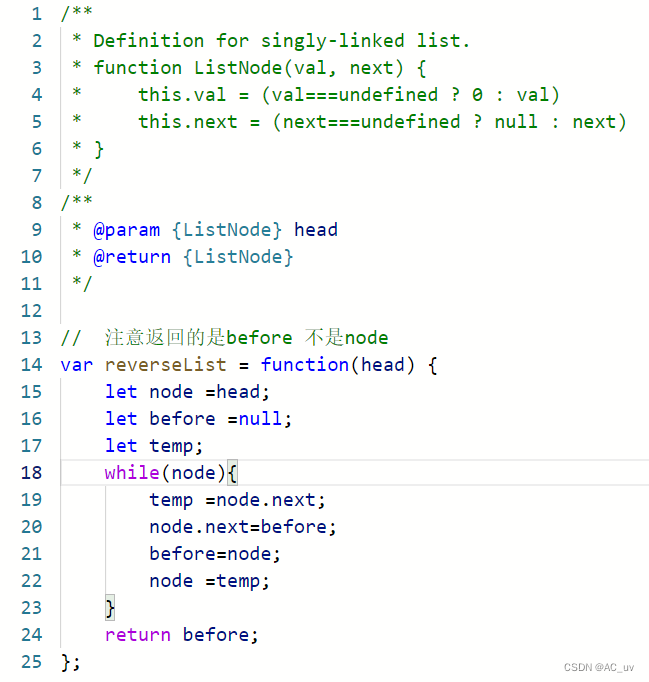Click the '{ListNode}' type on line 10
The image size is (649, 682).
tap(238, 257)
